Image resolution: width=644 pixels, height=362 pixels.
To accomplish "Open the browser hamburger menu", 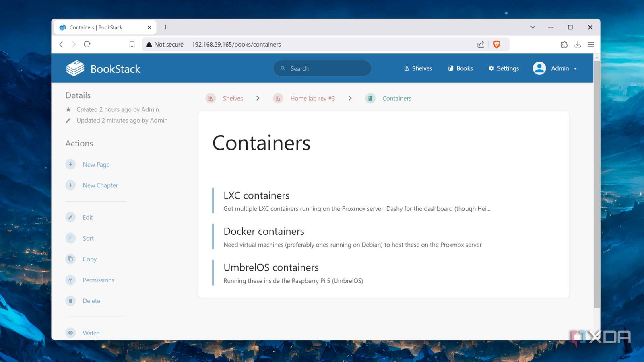I will click(x=590, y=44).
